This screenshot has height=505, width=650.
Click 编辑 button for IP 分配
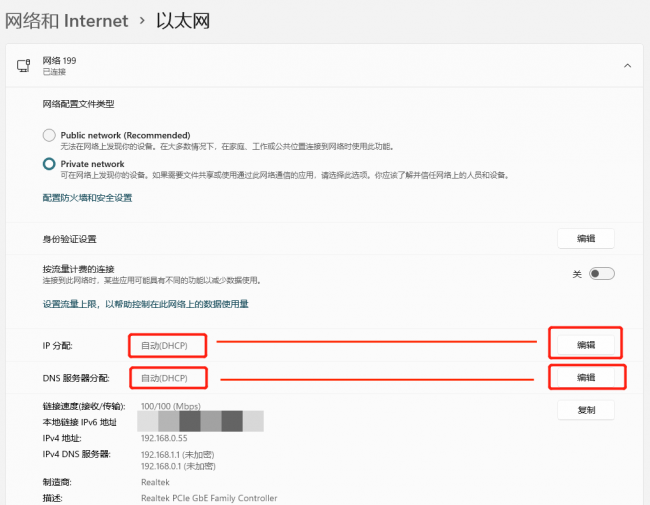[x=585, y=345]
